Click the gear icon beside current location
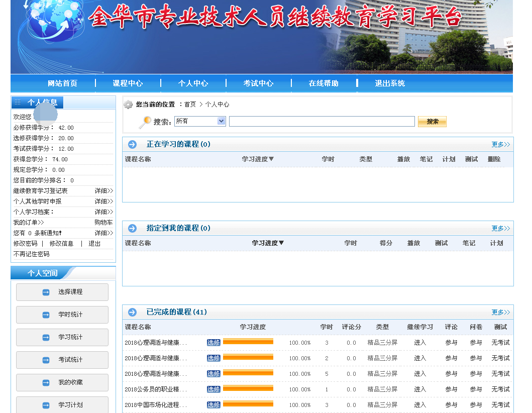532x413 pixels. coord(128,105)
